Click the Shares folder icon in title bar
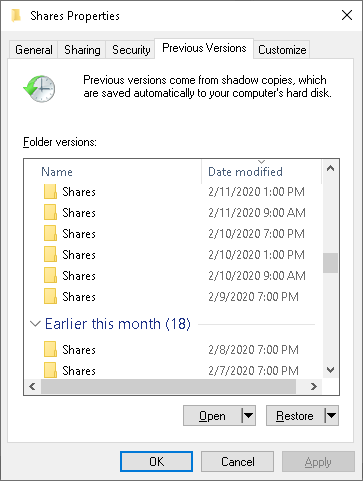363x481 pixels. [x=16, y=16]
